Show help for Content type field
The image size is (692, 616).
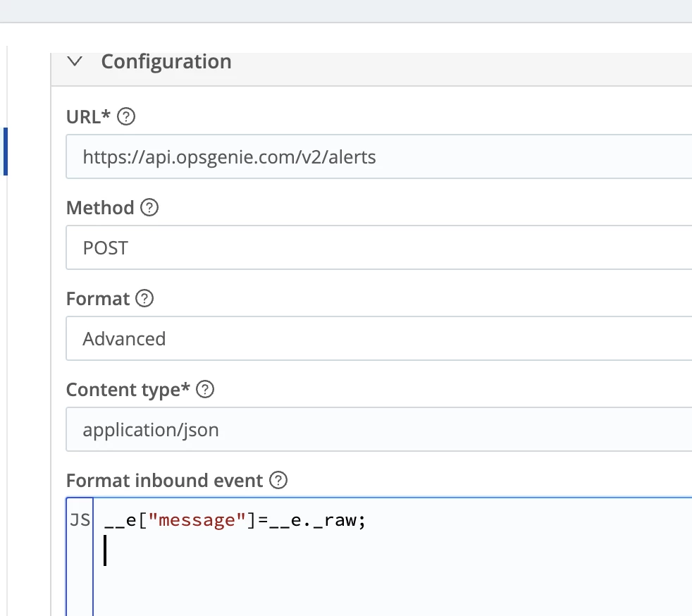coord(205,390)
